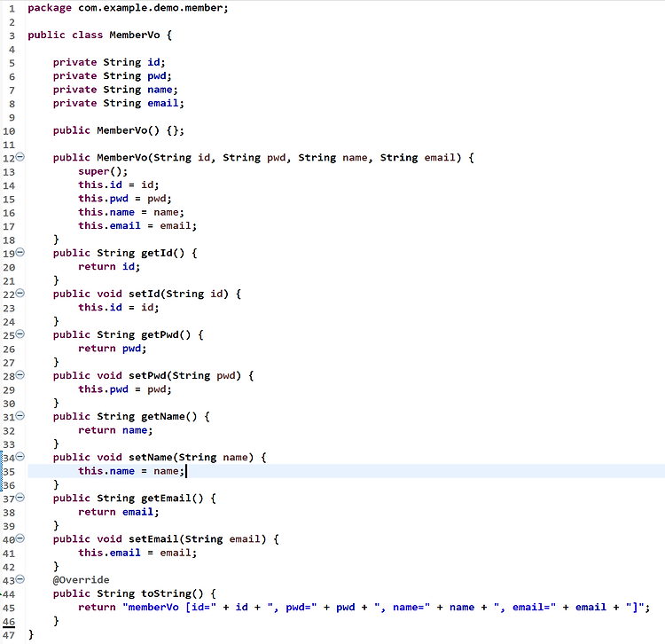Click the getName method name
665x644 pixels.
(x=163, y=417)
